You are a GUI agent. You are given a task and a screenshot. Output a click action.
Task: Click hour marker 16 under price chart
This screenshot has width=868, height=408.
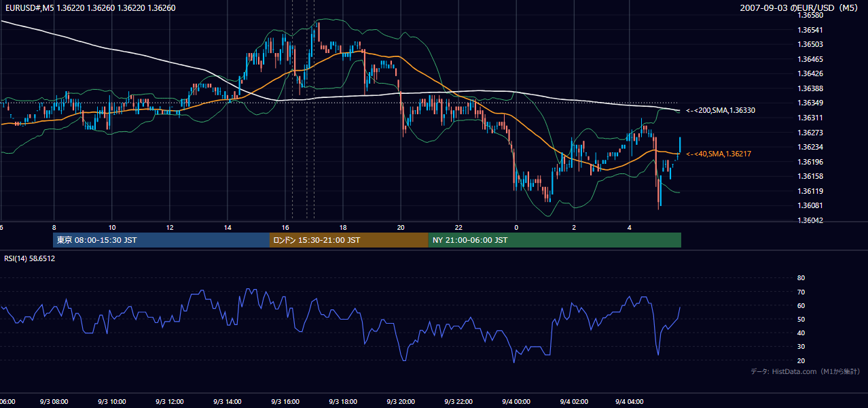click(x=285, y=227)
